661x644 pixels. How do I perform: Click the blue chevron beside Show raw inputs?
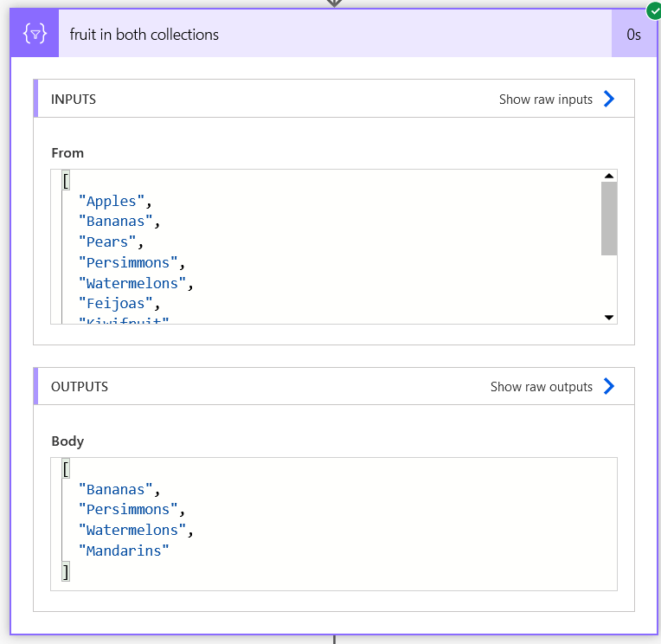[609, 99]
